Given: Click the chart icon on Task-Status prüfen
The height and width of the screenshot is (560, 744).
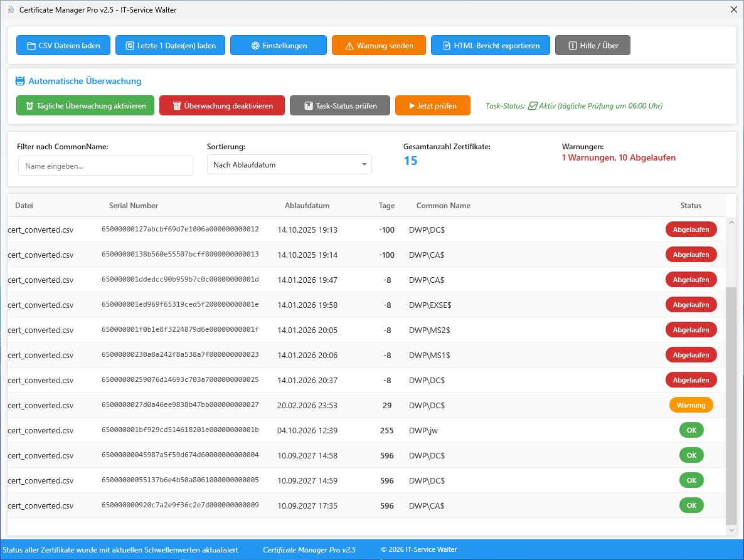Looking at the screenshot, I should point(309,106).
